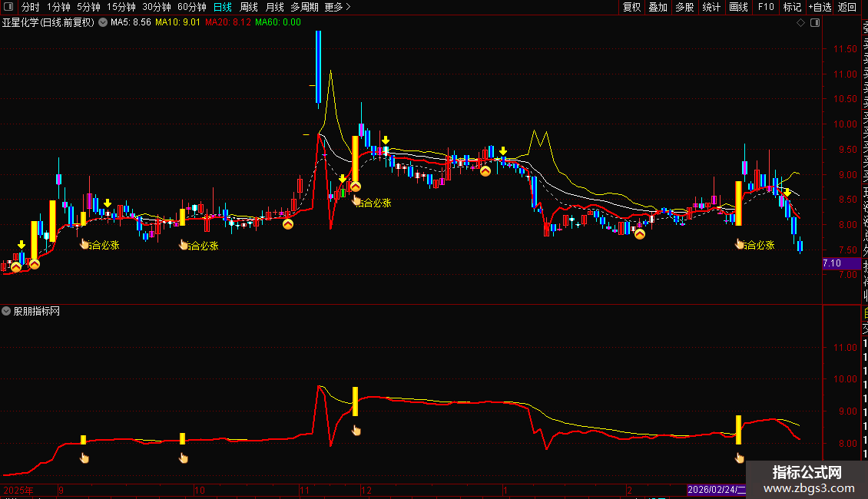
Task: Click the orange up-arrow marker in late December
Action: click(485, 171)
